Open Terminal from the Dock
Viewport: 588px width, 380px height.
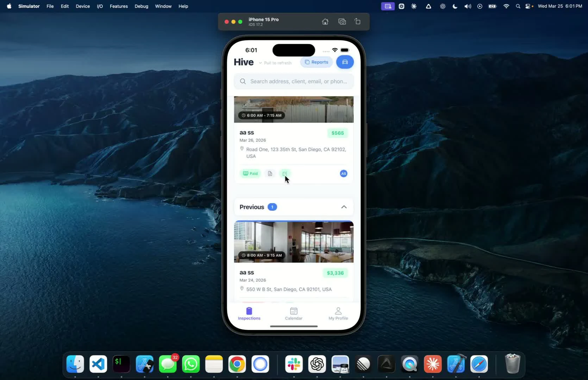pyautogui.click(x=121, y=364)
